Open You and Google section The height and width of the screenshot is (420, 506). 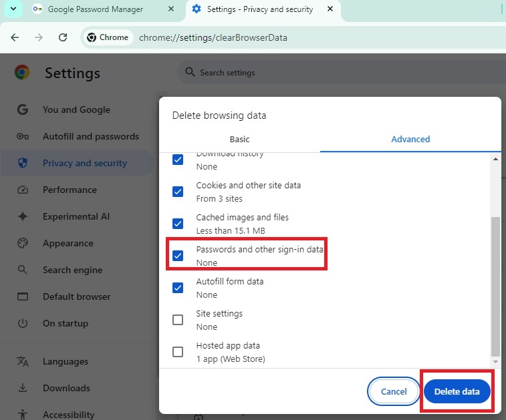pos(76,110)
